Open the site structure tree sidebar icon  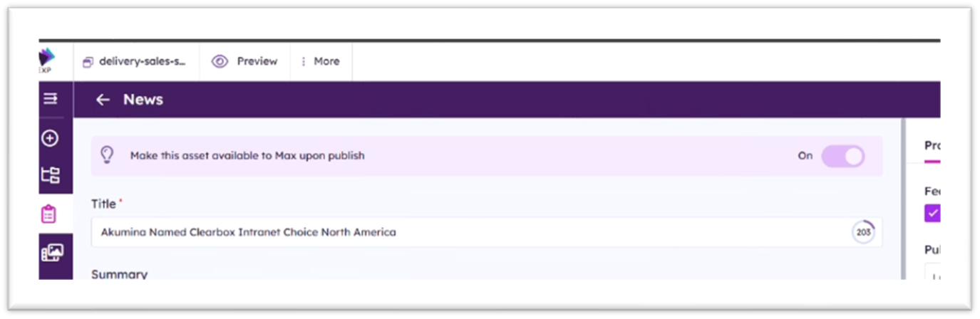tap(50, 175)
